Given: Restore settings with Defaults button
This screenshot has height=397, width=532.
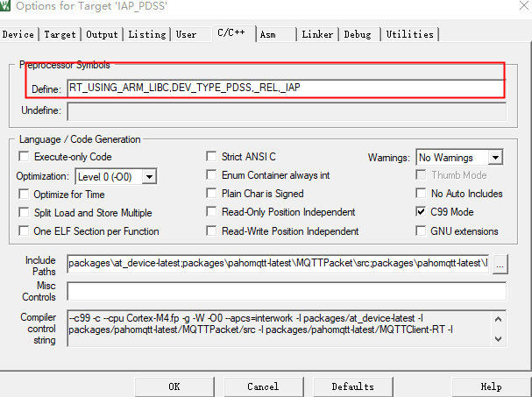Looking at the screenshot, I should point(353,386).
